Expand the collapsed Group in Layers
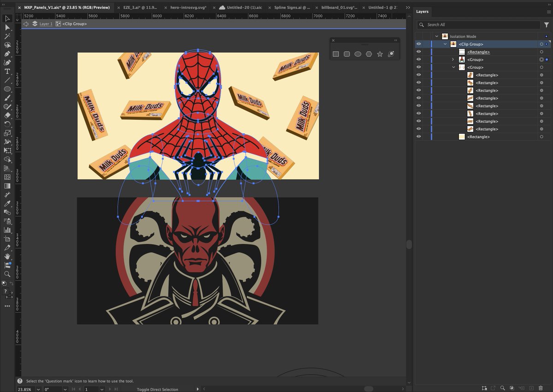Viewport: 553px width, 392px height. pos(453,59)
